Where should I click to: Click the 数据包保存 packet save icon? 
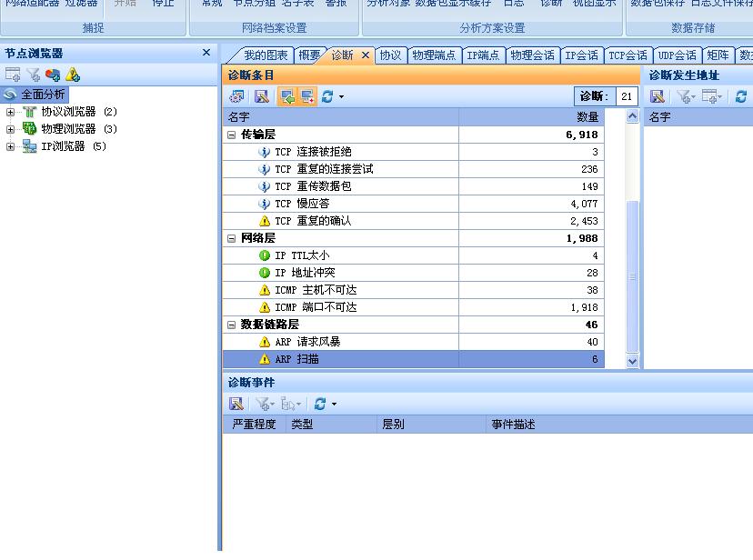pos(658,5)
